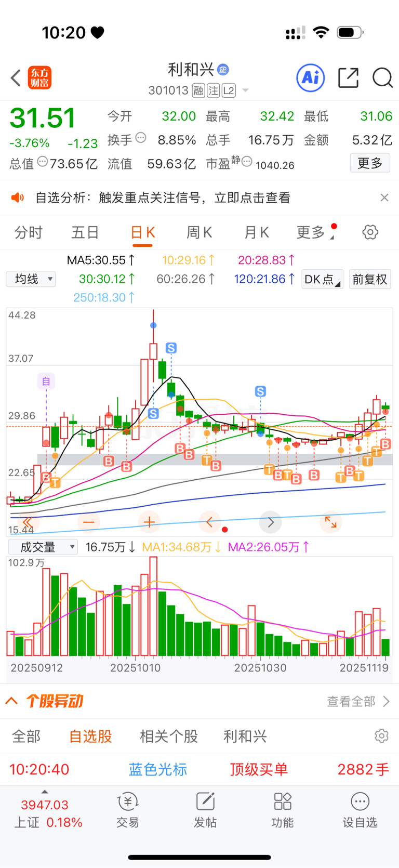Image resolution: width=399 pixels, height=868 pixels.
Task: Tap MA1:34.68万 volume label
Action: coord(181,547)
